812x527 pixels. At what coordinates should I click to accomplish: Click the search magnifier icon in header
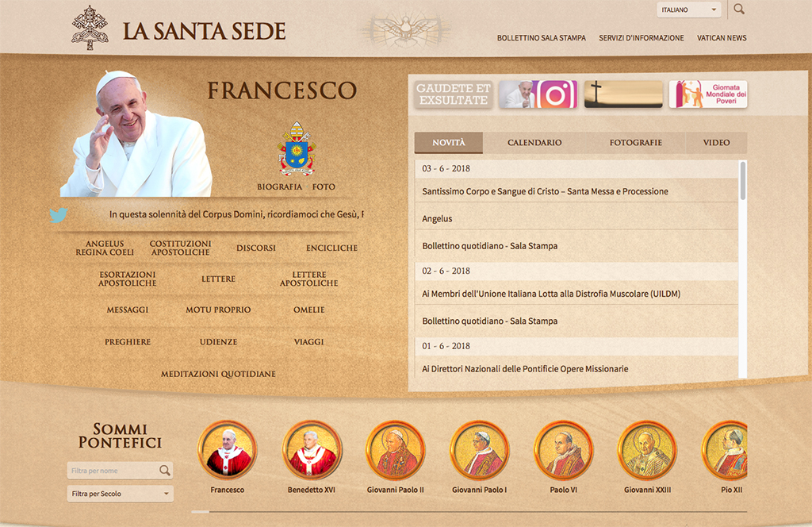pyautogui.click(x=739, y=10)
